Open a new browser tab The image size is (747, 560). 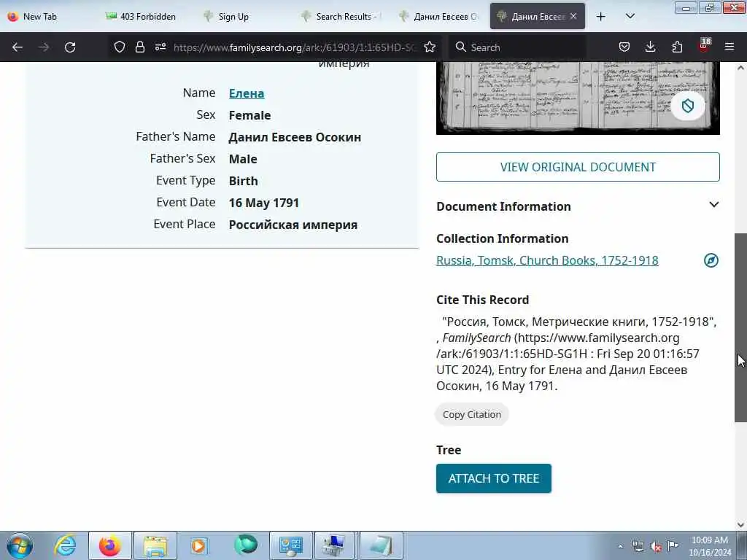(x=601, y=16)
